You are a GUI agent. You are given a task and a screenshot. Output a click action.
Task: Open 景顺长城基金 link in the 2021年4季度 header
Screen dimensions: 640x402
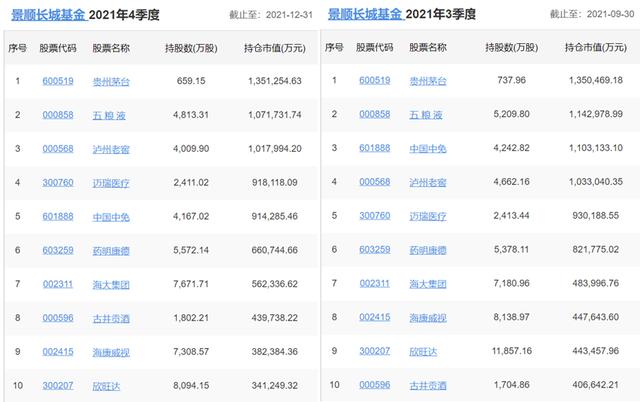(49, 15)
